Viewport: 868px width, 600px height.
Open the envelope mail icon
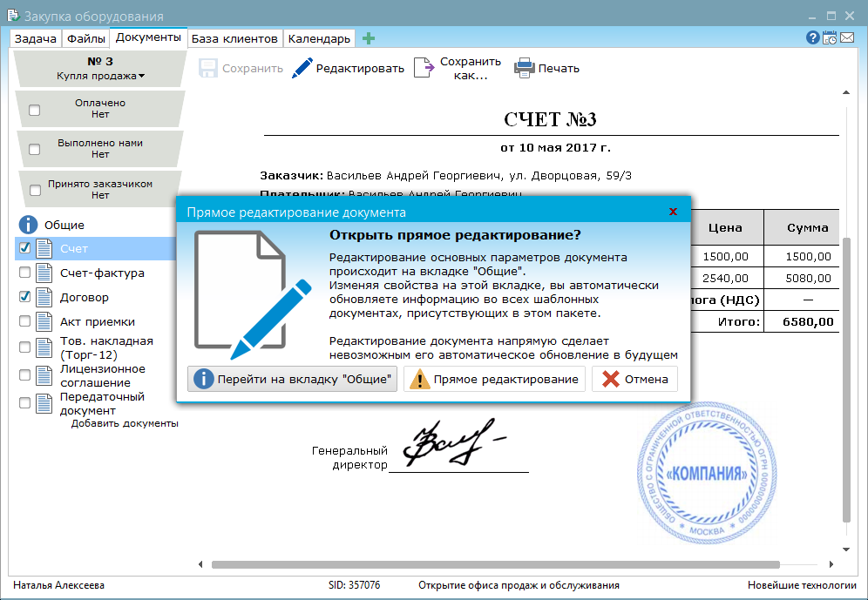click(847, 37)
